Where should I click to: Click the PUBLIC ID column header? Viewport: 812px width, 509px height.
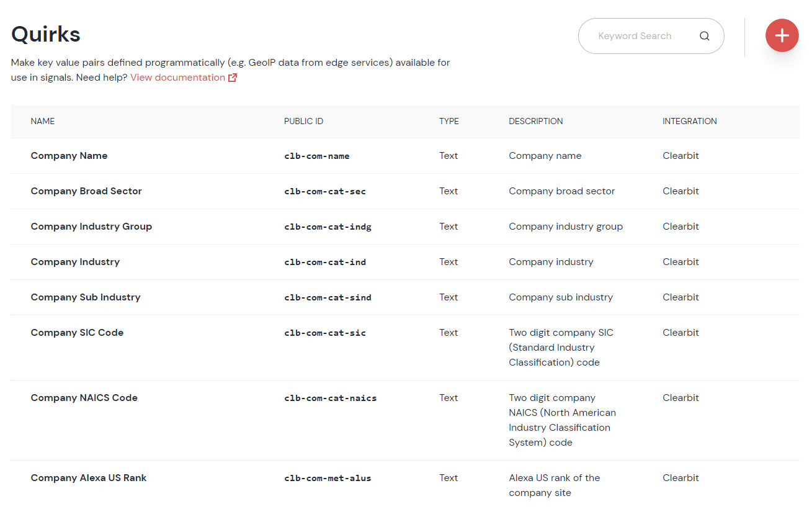303,122
